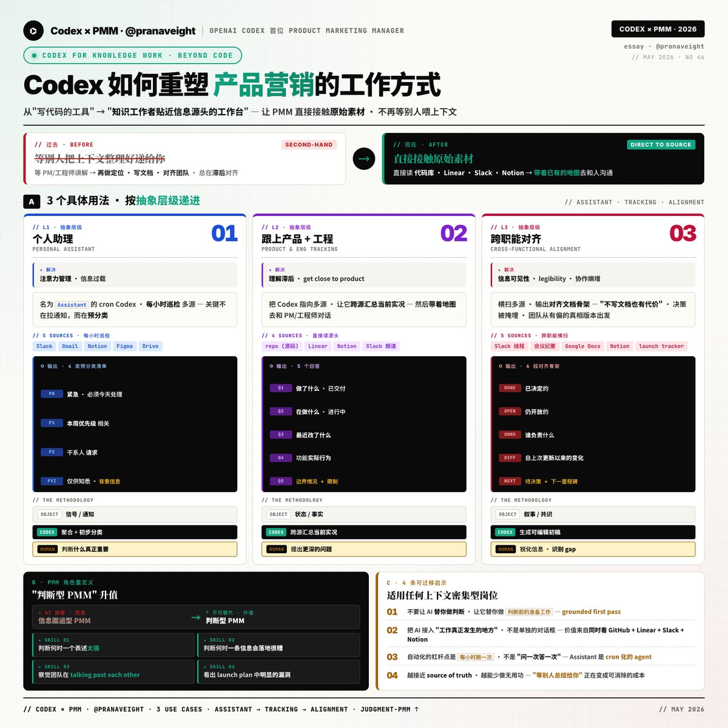
Task: Click the orange 01 in section C
Action: (392, 612)
